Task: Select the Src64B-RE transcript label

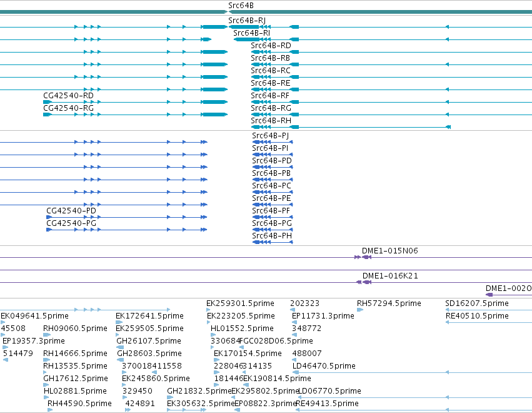Action: point(271,83)
